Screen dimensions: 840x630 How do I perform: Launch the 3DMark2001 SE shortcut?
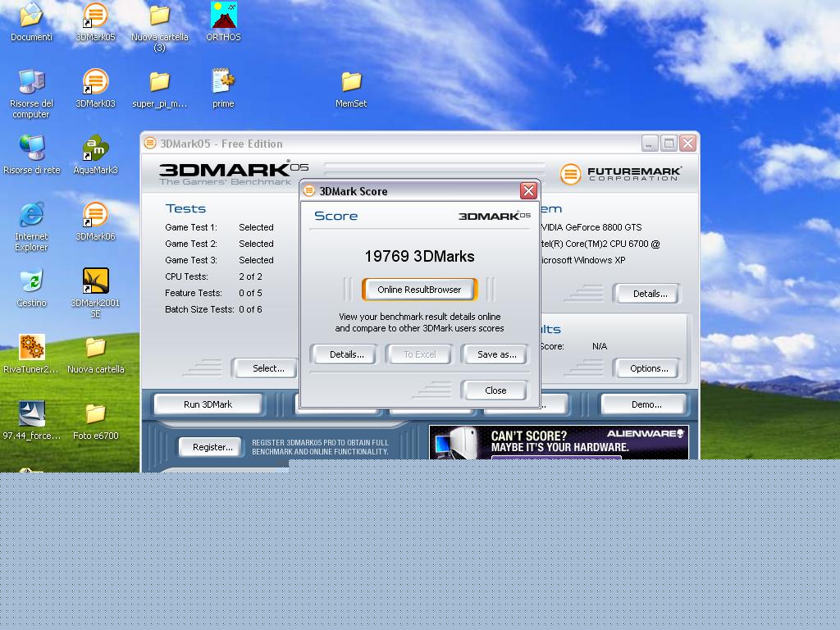click(x=95, y=293)
